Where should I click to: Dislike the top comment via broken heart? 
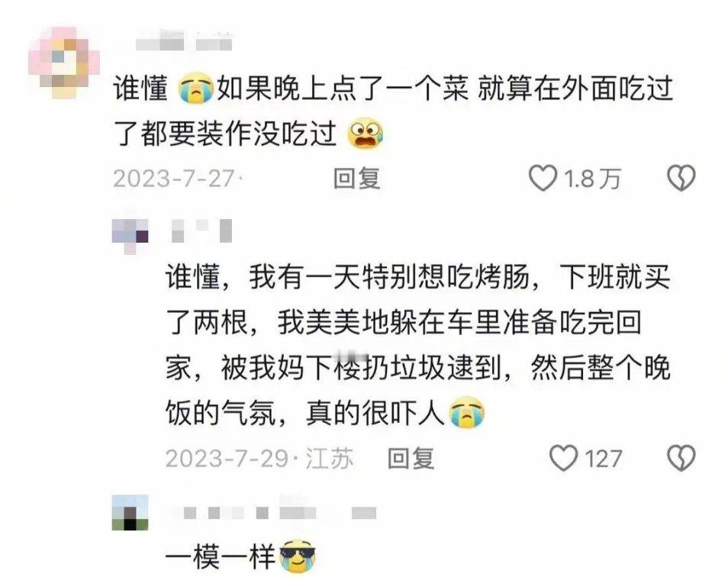click(681, 179)
